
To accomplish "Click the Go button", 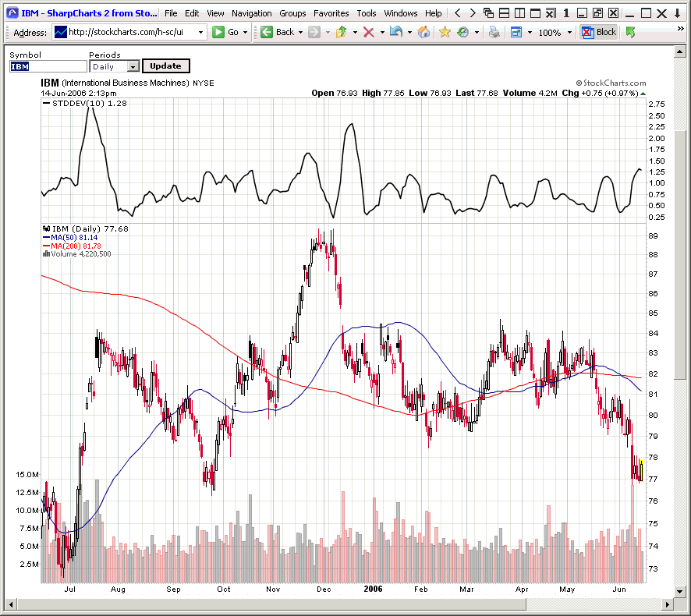I will [227, 32].
